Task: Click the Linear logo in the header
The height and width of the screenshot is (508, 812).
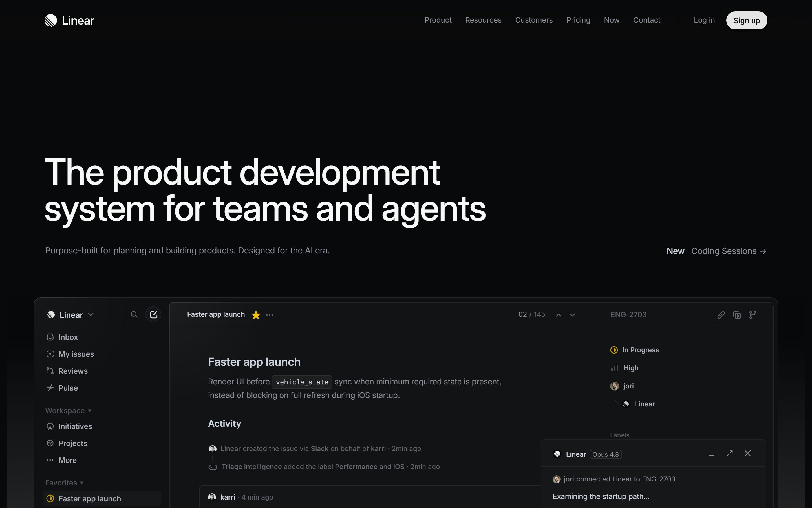Action: pyautogui.click(x=69, y=21)
